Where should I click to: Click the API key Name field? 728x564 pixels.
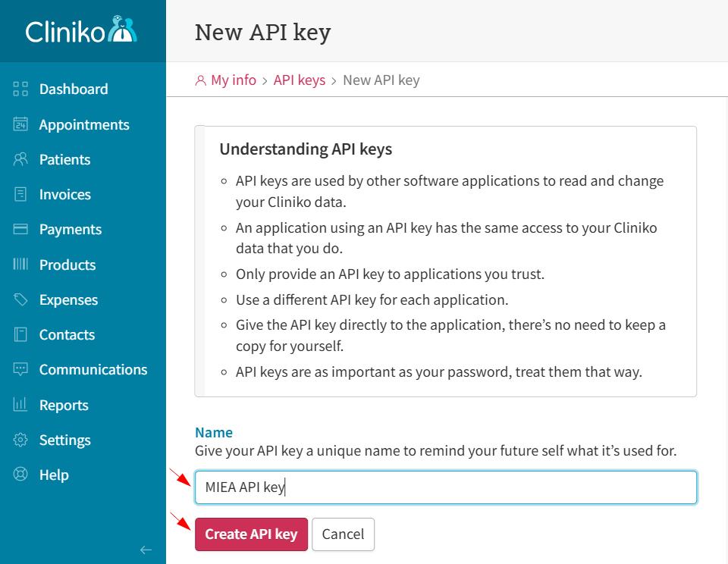[x=445, y=487]
